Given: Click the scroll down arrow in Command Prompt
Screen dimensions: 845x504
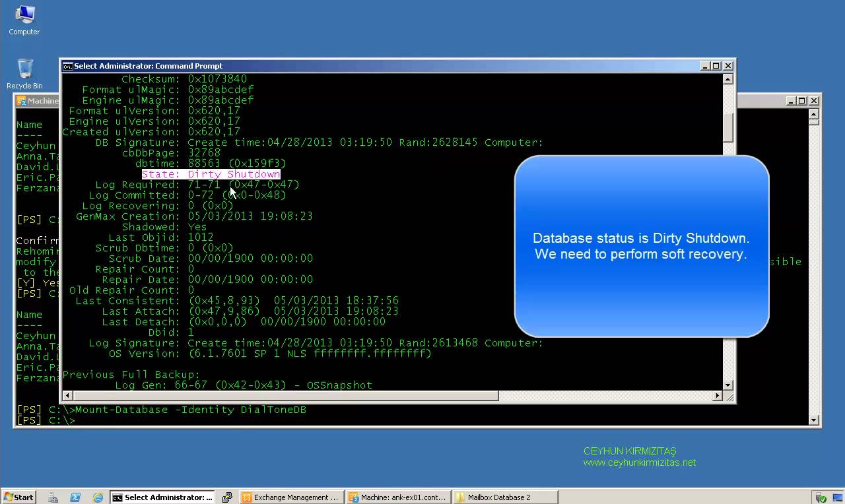Looking at the screenshot, I should tap(728, 385).
